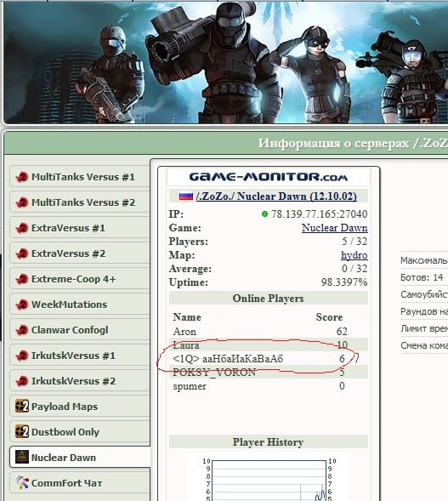
Task: Click the WeekMutations server icon
Action: point(22,305)
